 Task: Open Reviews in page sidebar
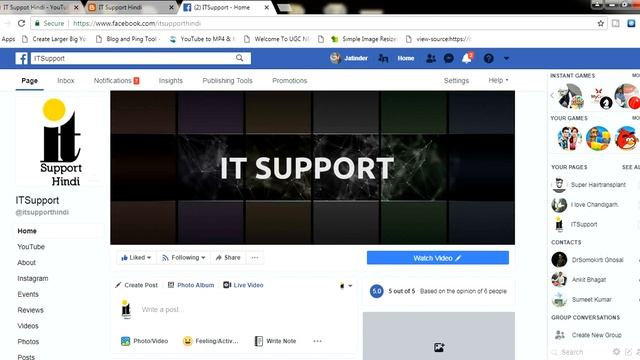(x=30, y=310)
